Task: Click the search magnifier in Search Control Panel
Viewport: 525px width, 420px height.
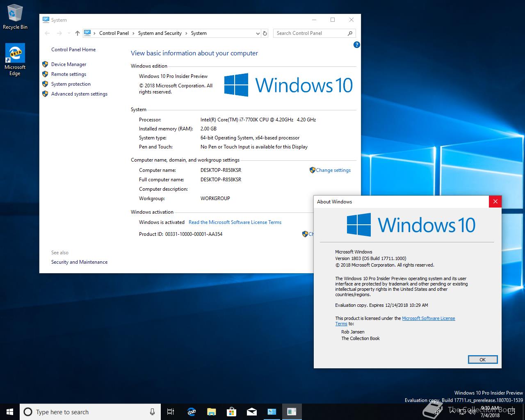Action: pyautogui.click(x=350, y=33)
